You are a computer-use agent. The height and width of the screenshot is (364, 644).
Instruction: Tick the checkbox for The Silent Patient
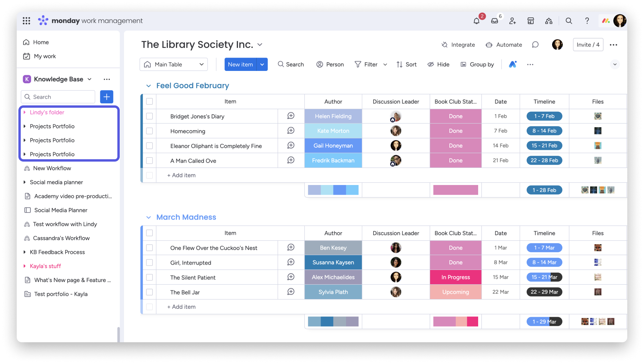(x=149, y=277)
